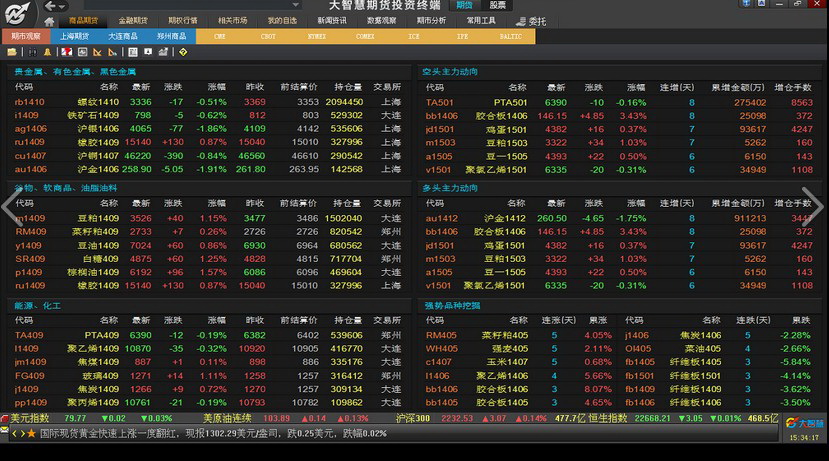Select the 郑州商品 sub-tab
This screenshot has height=461, width=829.
[172, 36]
